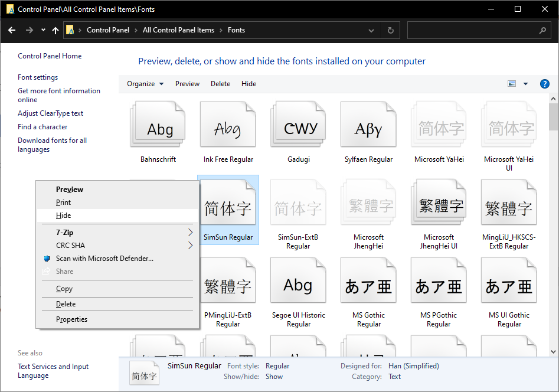This screenshot has height=392, width=559.
Task: Click the scrollbar up arrow
Action: point(553,99)
